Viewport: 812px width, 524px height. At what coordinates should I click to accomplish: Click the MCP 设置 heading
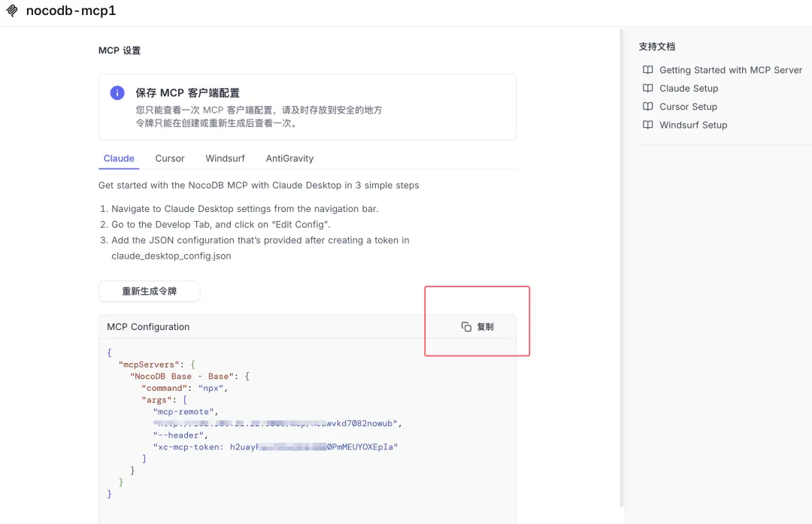click(x=120, y=50)
